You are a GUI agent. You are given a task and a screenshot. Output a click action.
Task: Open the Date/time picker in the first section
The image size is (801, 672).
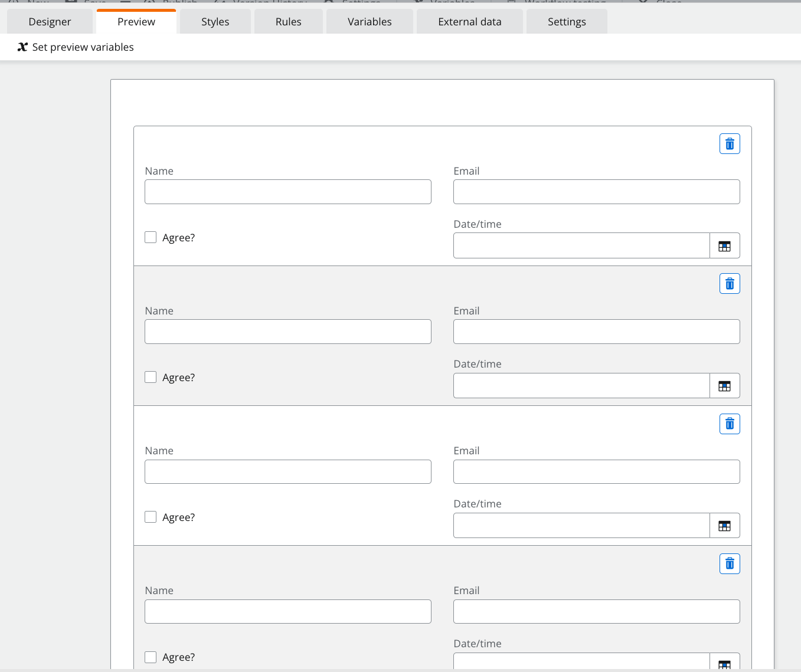pos(725,245)
